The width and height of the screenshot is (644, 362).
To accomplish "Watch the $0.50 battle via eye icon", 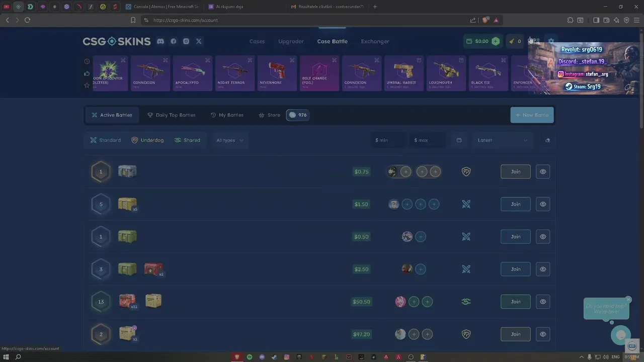I will pos(543,237).
